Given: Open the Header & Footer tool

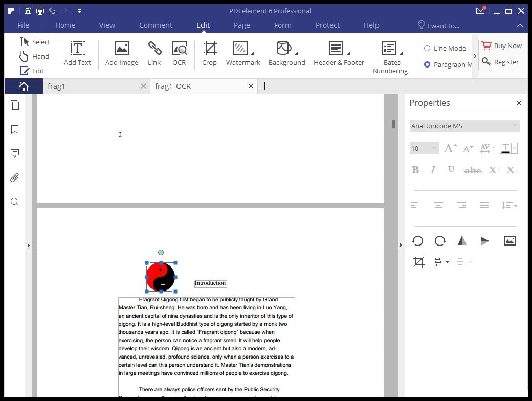Looking at the screenshot, I should tap(338, 53).
